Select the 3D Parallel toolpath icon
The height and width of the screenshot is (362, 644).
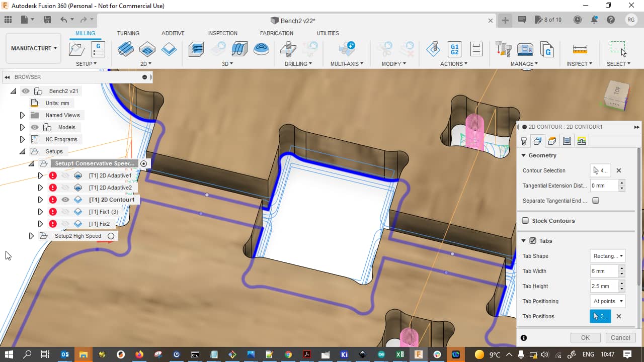(239, 49)
